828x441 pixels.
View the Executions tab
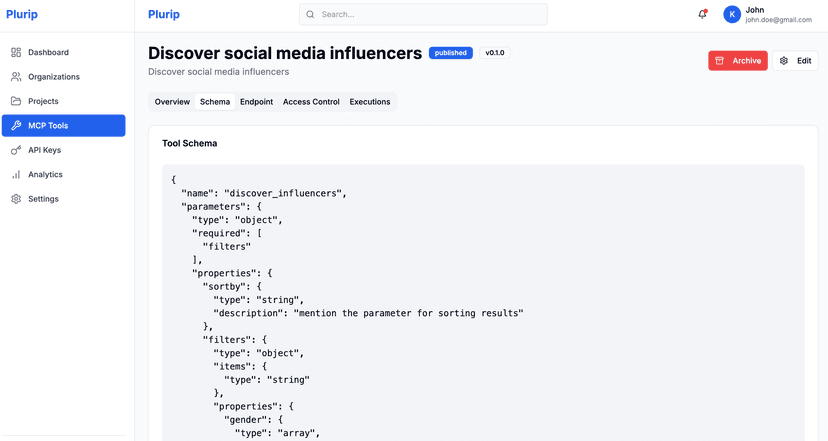(370, 102)
